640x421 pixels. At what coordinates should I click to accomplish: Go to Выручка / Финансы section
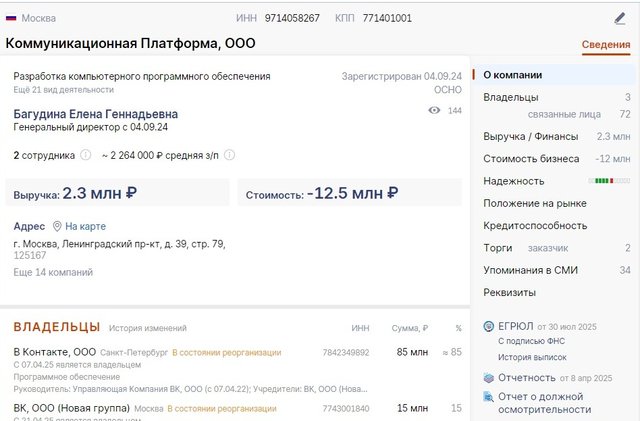click(531, 136)
